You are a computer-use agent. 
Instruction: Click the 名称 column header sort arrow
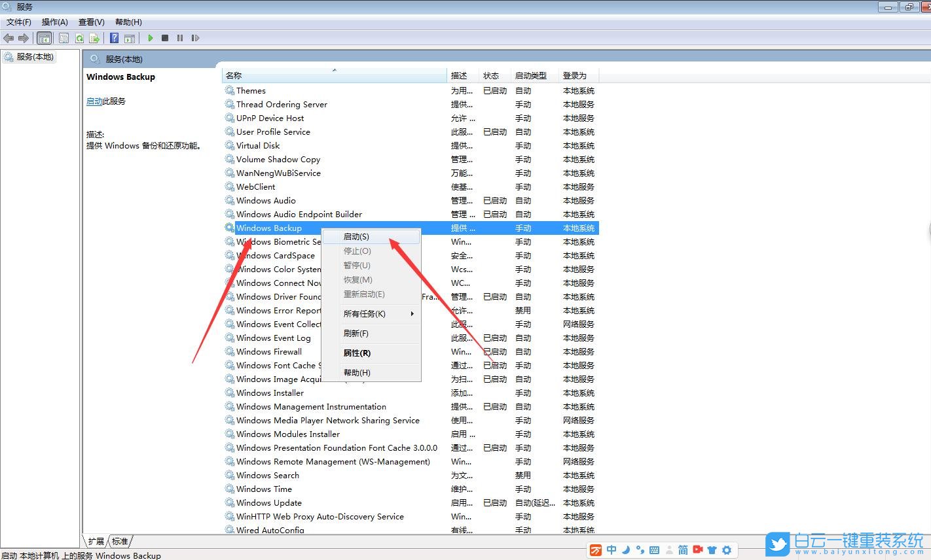pos(335,71)
